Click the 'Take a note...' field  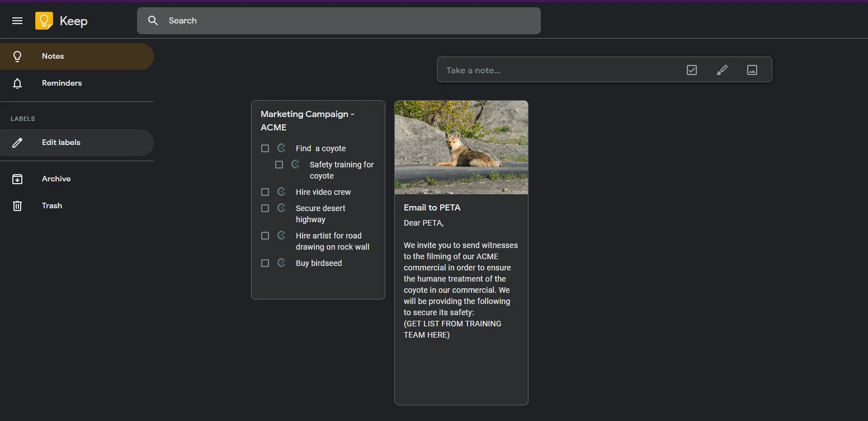pos(559,70)
